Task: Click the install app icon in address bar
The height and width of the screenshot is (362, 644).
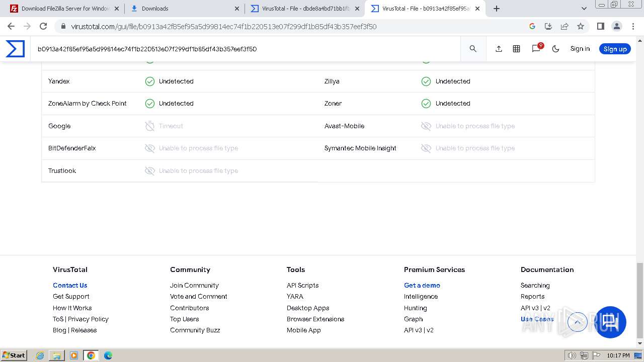Action: [x=548, y=26]
